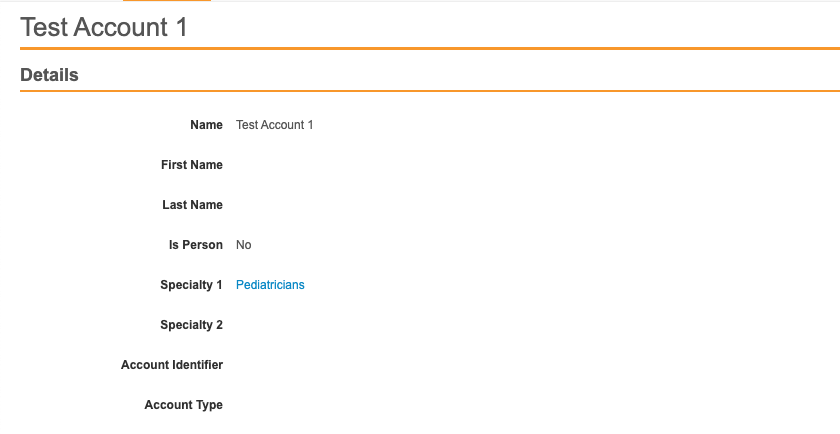The image size is (840, 434).
Task: Click the Is Person value No
Action: pyautogui.click(x=244, y=245)
